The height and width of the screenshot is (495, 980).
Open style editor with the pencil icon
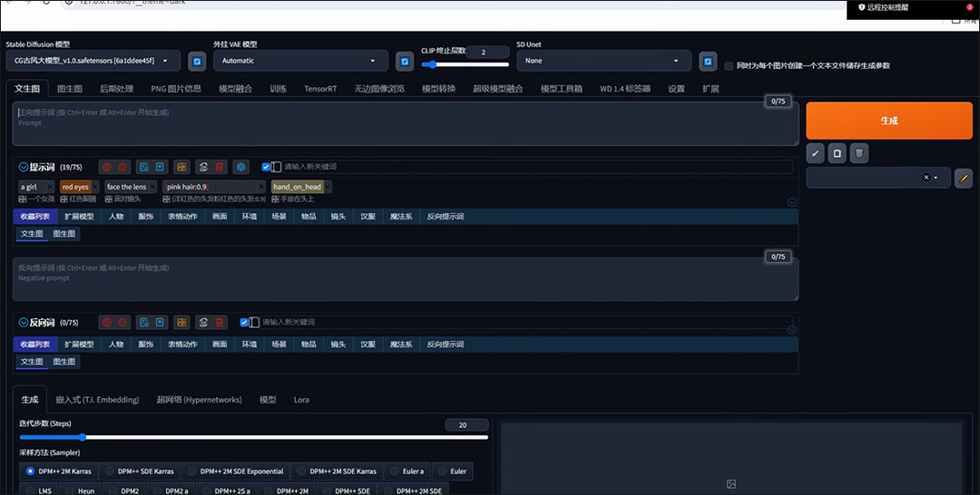tap(964, 178)
